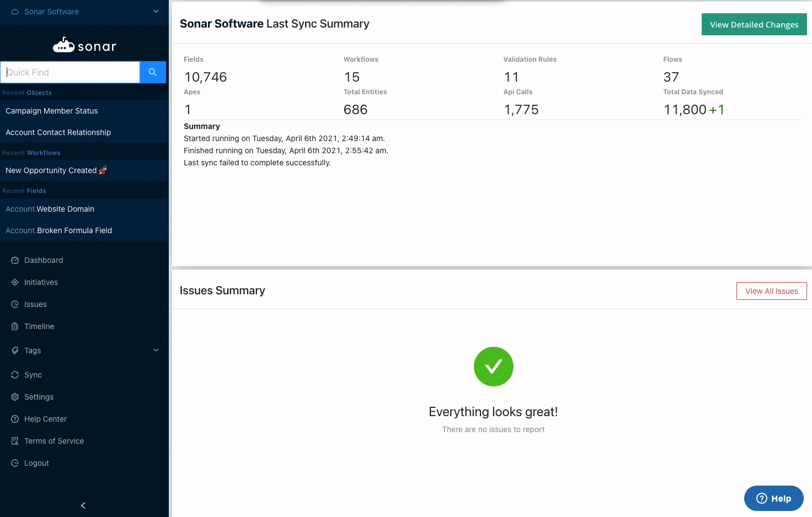Click the Issues icon in sidebar
Image resolution: width=812 pixels, height=517 pixels.
tap(15, 304)
